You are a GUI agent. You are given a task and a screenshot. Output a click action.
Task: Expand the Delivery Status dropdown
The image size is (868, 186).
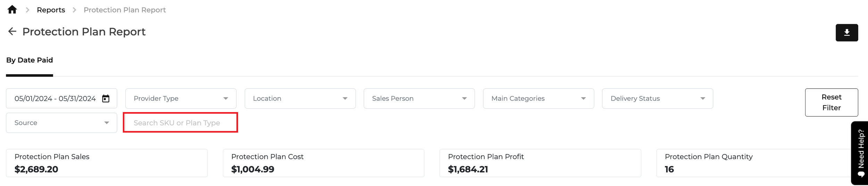pyautogui.click(x=657, y=99)
